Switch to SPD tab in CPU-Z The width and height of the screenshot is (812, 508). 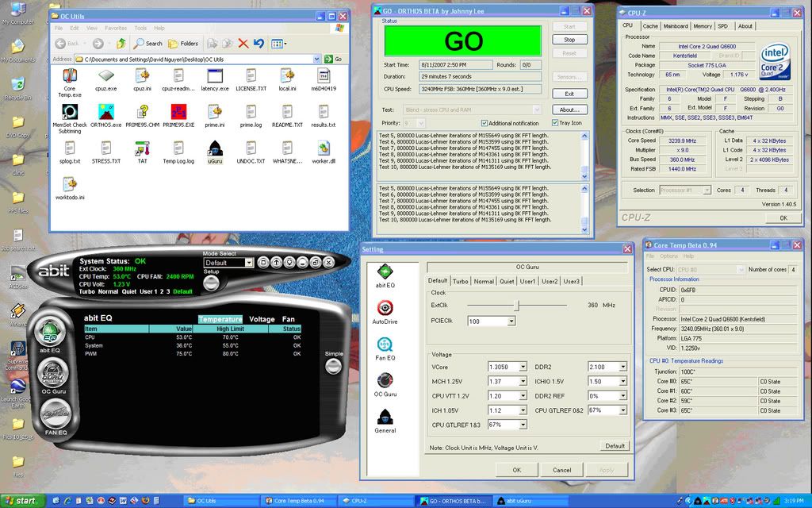[x=723, y=26]
